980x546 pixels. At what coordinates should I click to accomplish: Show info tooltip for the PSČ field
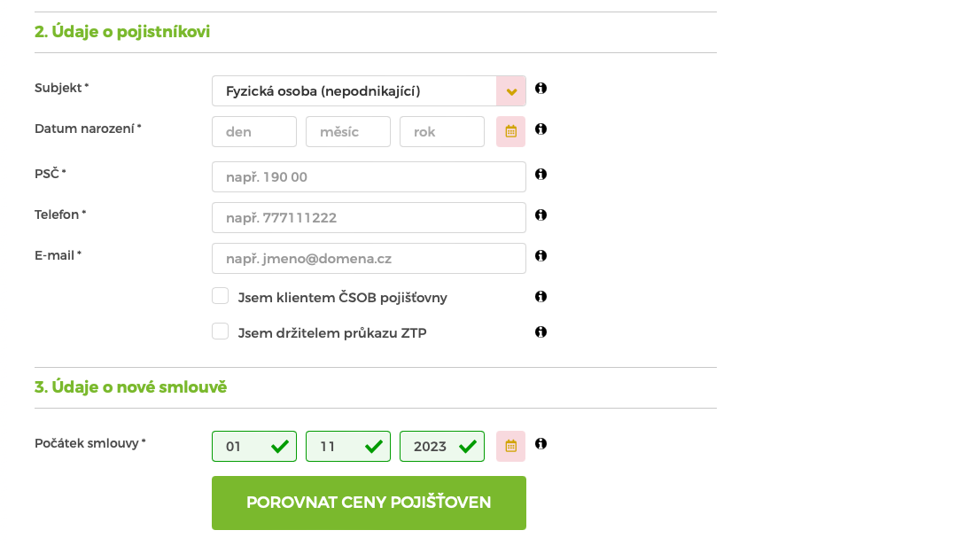(541, 175)
